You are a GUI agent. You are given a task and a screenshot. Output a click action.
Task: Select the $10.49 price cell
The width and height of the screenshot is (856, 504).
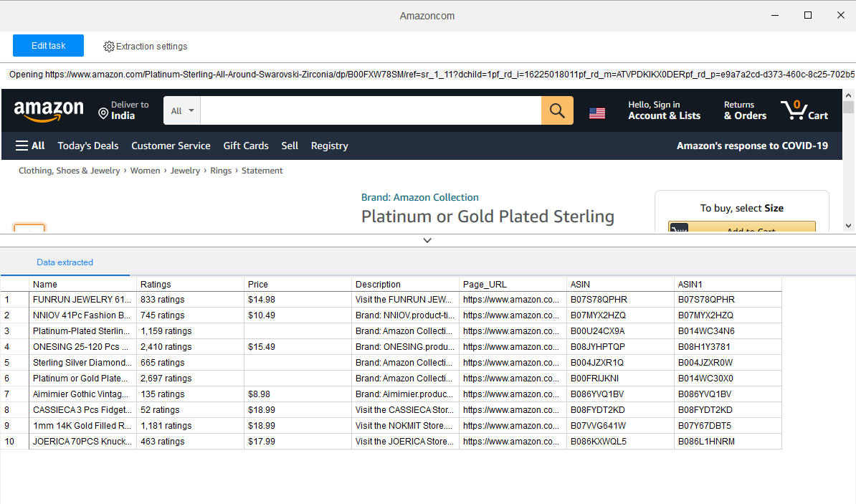[x=298, y=315]
